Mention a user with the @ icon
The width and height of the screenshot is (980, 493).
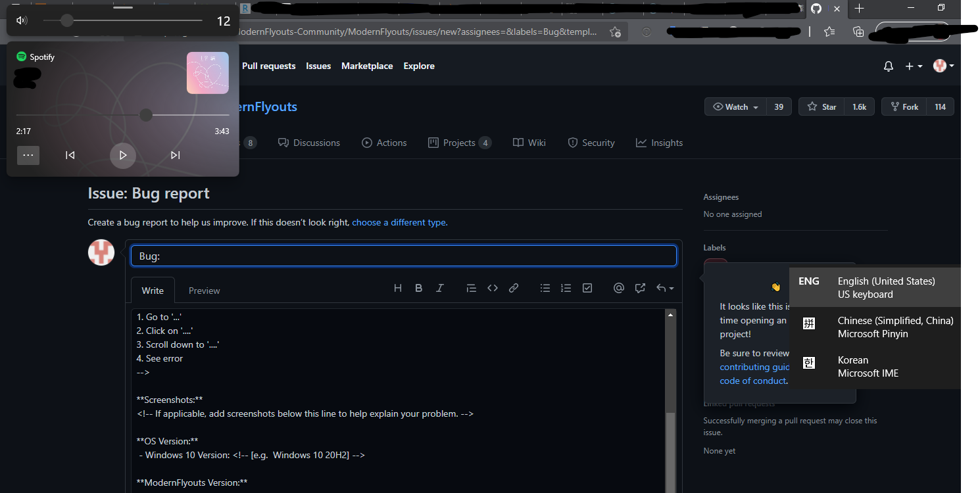pos(618,288)
